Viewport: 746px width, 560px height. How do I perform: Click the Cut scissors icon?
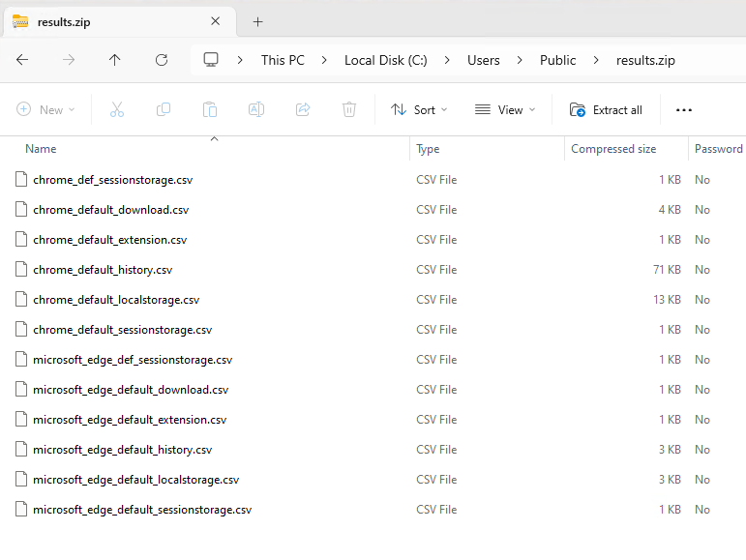[x=117, y=110]
